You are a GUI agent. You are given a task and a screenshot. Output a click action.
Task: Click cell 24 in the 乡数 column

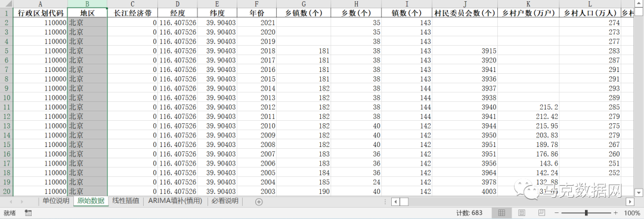coord(356,182)
